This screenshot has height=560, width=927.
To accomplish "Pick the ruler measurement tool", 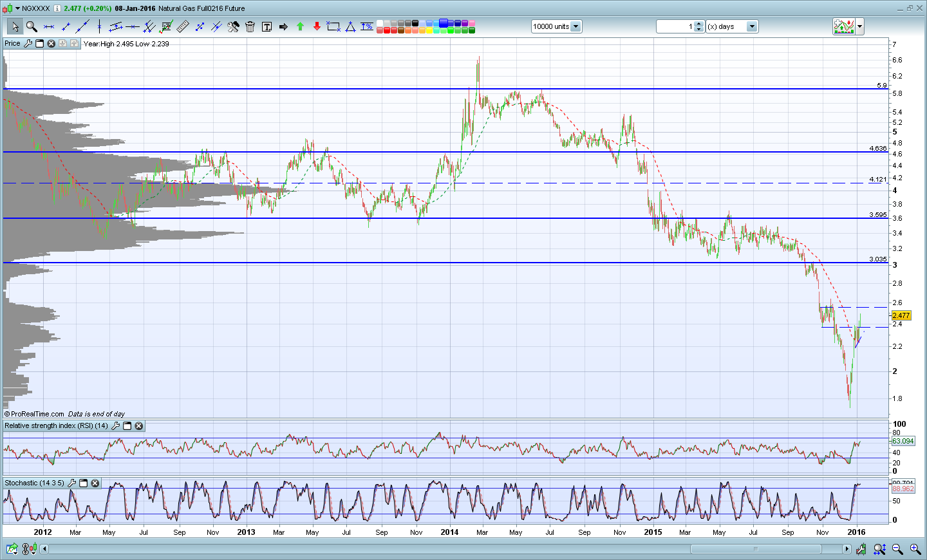I will tap(183, 26).
